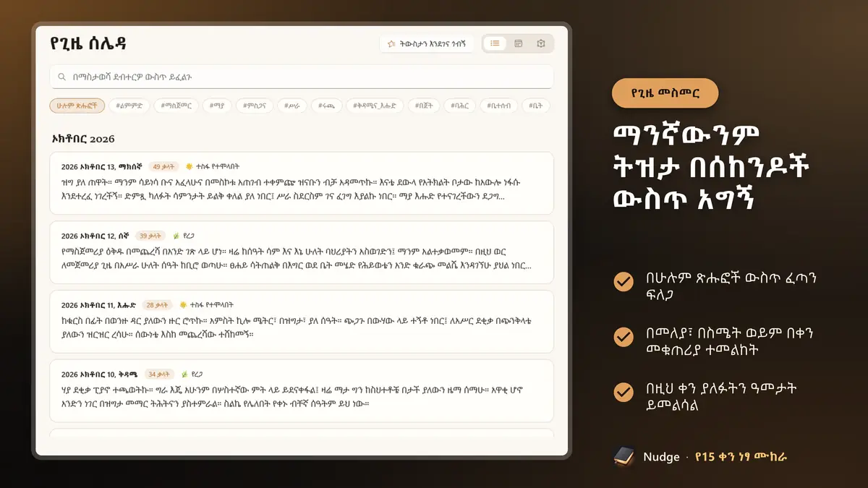Filter by the #ቅዳሜና_እሑድ tag
The image size is (868, 488).
pyautogui.click(x=375, y=106)
